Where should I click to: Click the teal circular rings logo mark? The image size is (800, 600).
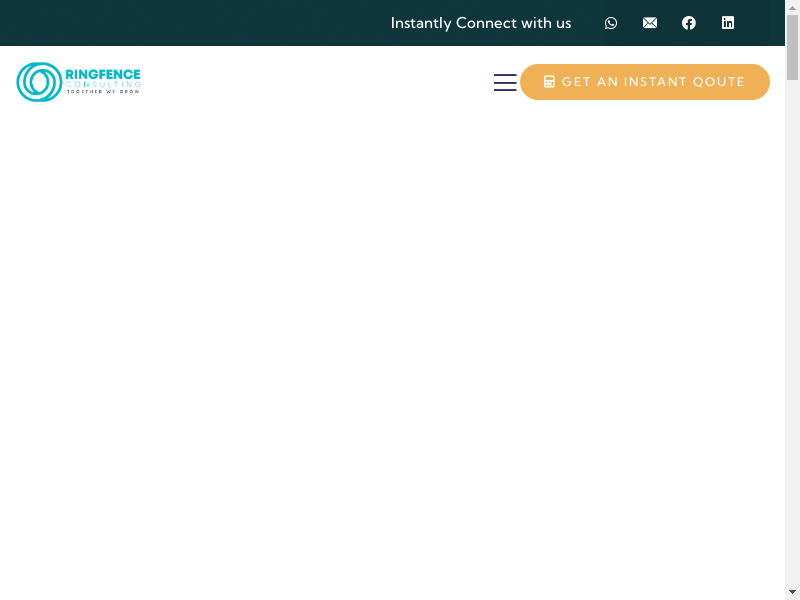click(39, 82)
